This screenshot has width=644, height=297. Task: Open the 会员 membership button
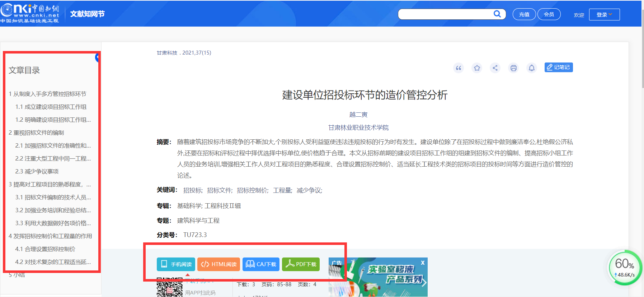[x=549, y=14]
